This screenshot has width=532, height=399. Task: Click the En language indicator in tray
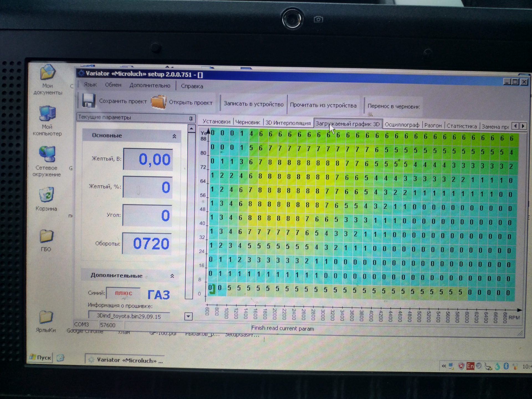[x=470, y=366]
